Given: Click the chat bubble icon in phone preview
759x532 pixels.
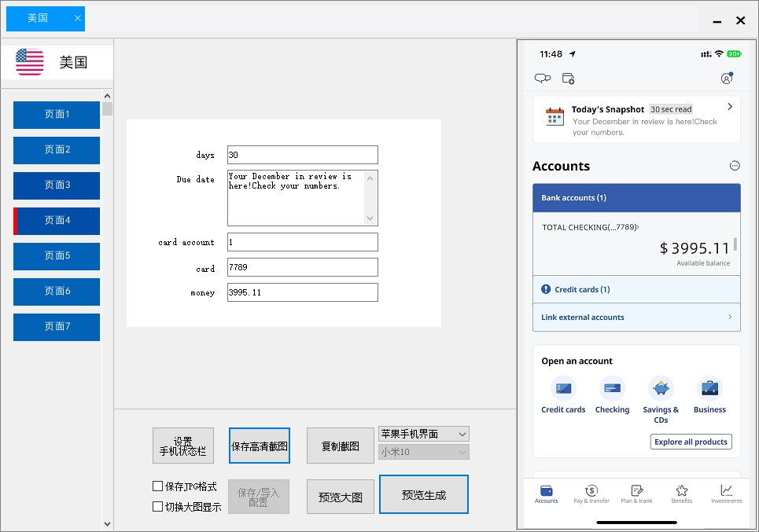Looking at the screenshot, I should click(542, 78).
